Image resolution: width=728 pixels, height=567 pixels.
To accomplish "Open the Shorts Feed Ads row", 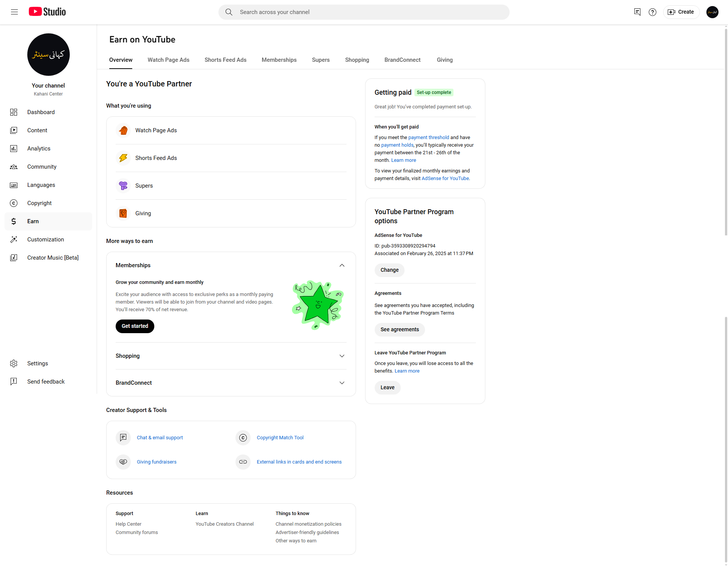I will click(x=231, y=158).
